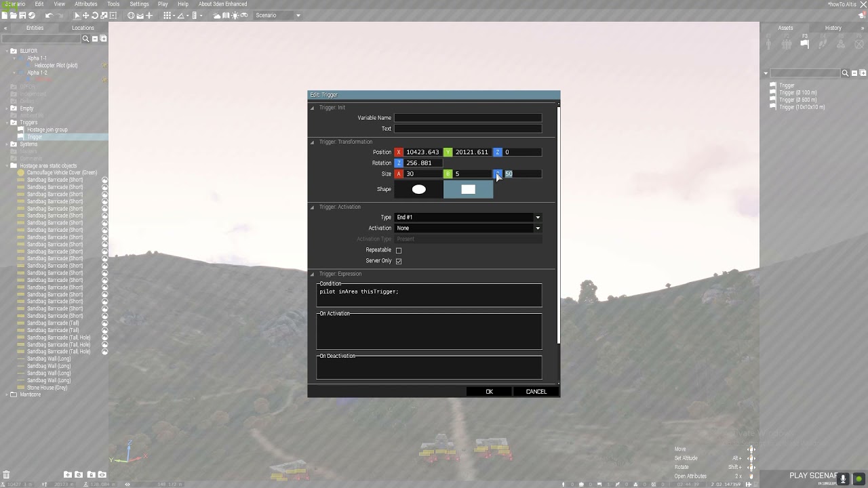Screen dimensions: 868x488
Task: Toggle the binoculars vision mode icon
Action: 244,15
